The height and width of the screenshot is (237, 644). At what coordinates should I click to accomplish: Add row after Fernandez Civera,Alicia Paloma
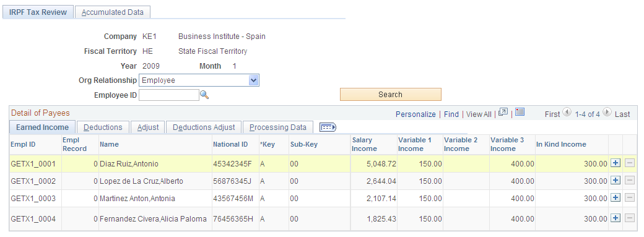[x=616, y=218]
